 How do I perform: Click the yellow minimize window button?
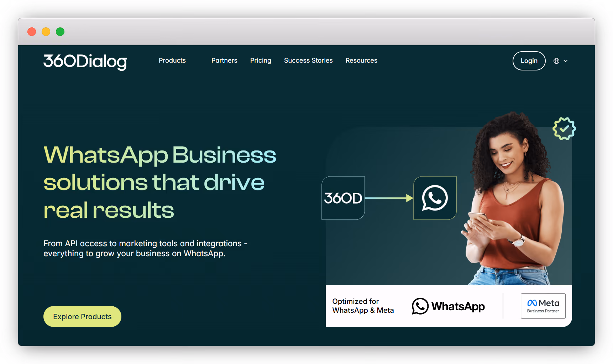[x=46, y=32]
